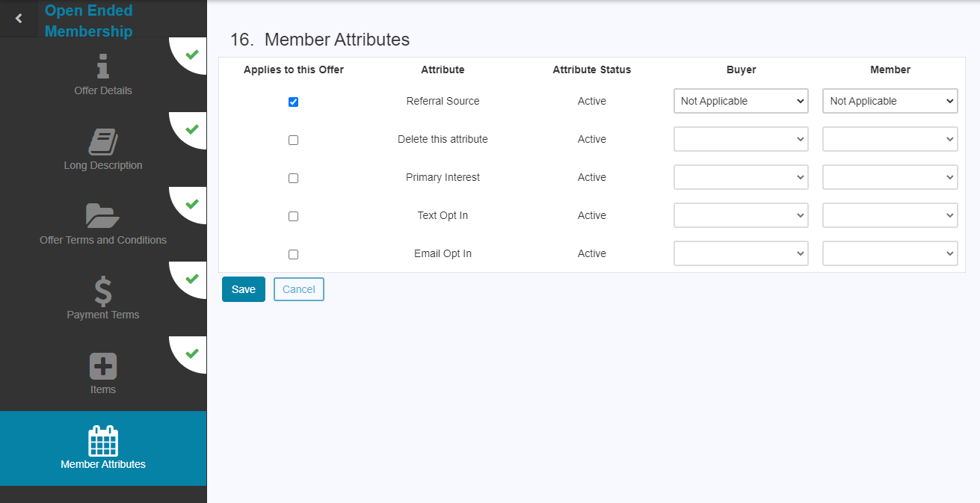
Task: Click the Text Opt In attribute name
Action: pos(443,215)
